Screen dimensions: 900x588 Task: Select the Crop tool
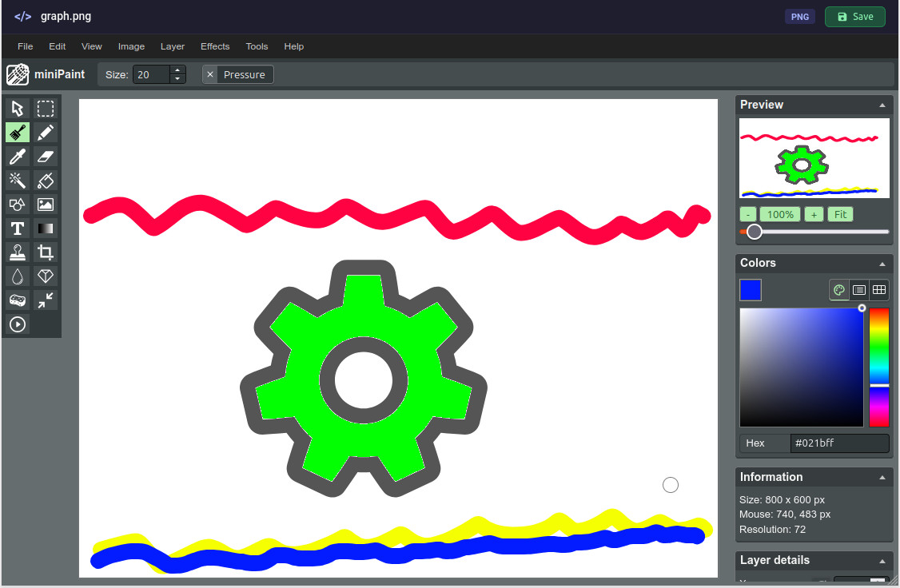pos(46,253)
